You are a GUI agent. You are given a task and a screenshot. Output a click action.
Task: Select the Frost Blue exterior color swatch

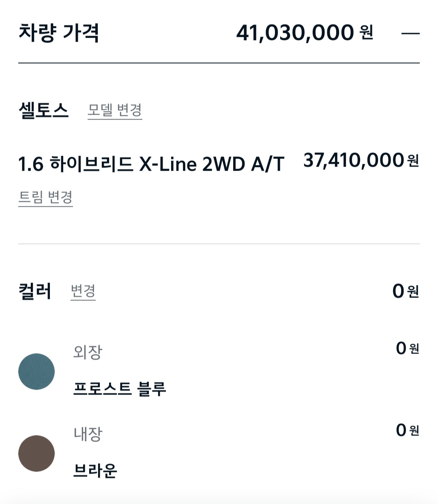pos(36,371)
